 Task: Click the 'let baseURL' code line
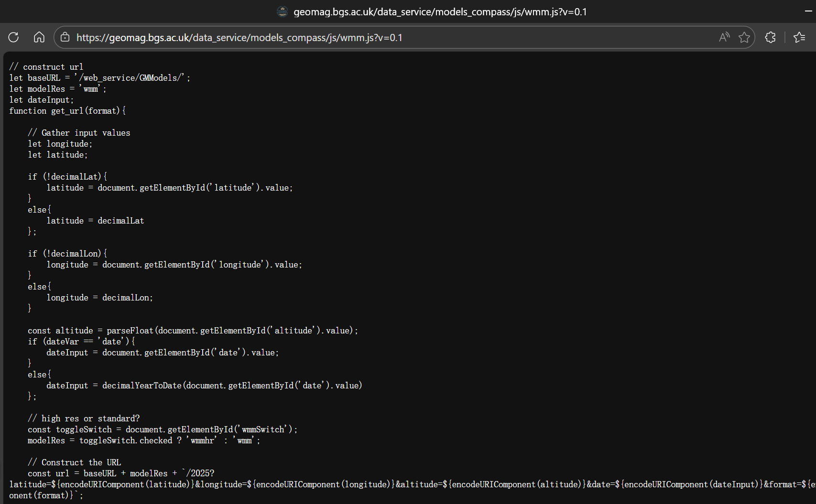pos(99,78)
